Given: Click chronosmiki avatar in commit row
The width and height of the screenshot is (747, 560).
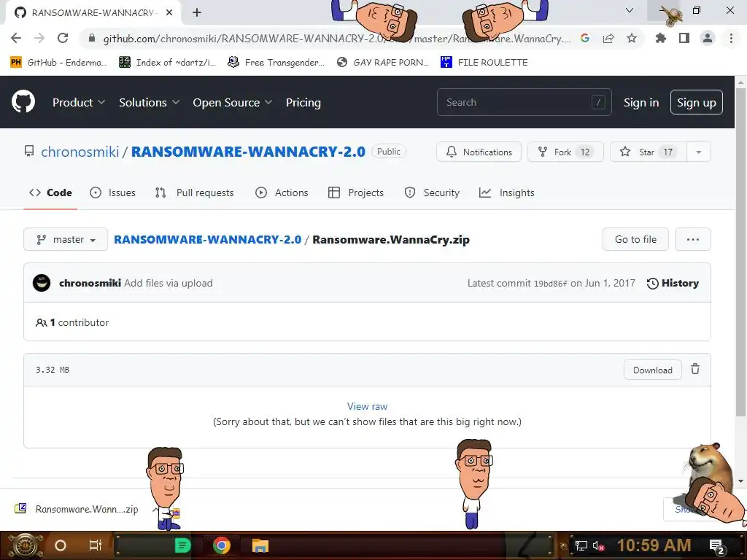Looking at the screenshot, I should pos(42,283).
